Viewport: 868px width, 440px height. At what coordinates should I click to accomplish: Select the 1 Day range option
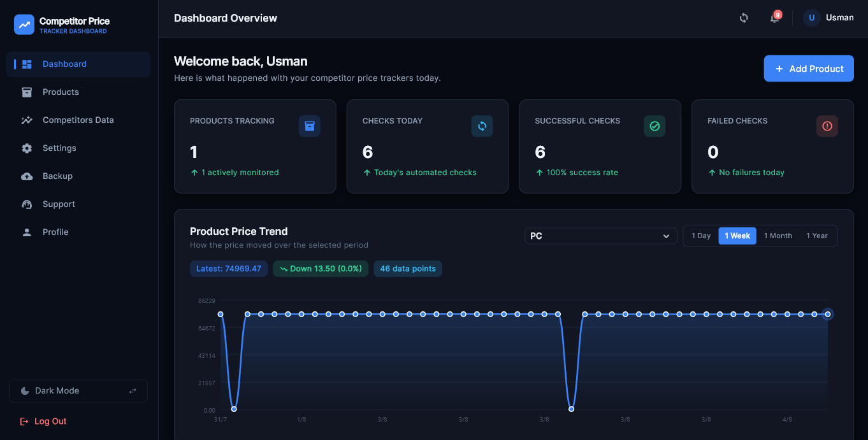tap(701, 236)
